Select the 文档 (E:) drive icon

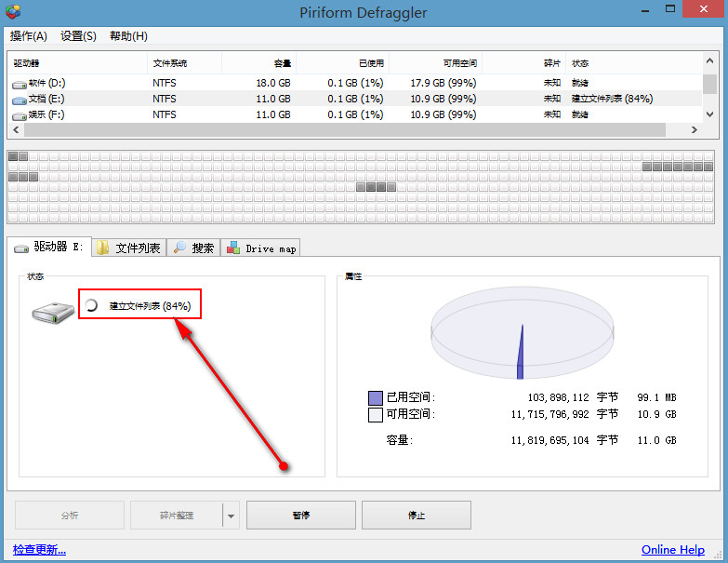point(19,101)
